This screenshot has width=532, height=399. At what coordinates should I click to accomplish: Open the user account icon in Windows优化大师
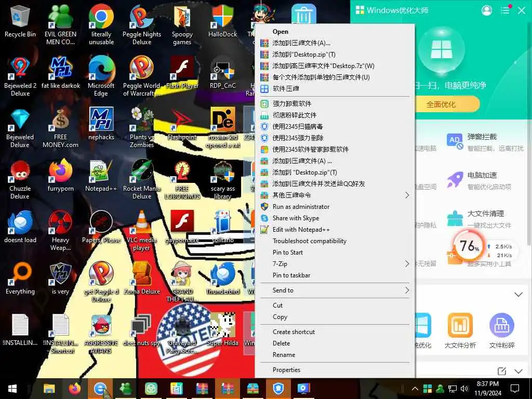486,10
